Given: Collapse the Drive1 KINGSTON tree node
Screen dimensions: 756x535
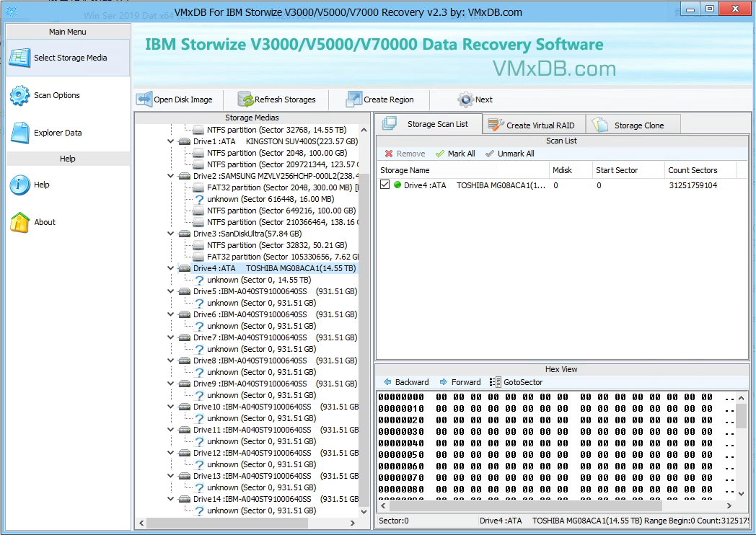Looking at the screenshot, I should coord(170,141).
